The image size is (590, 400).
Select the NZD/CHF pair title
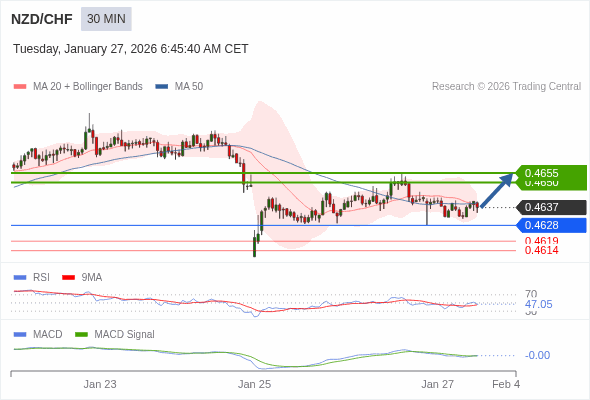pos(42,19)
